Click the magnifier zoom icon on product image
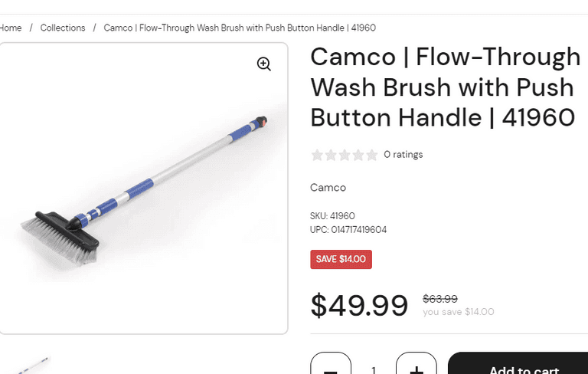This screenshot has height=374, width=588. (x=264, y=64)
